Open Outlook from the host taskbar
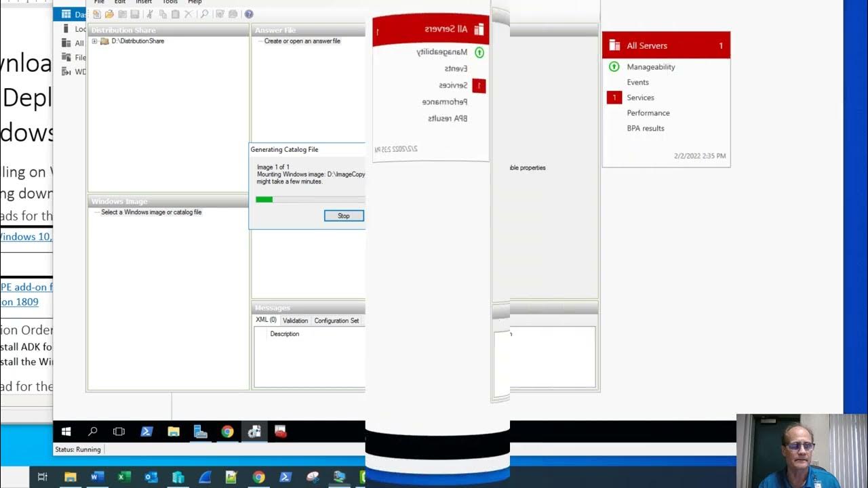Screen dimensions: 868x488 coord(151,477)
